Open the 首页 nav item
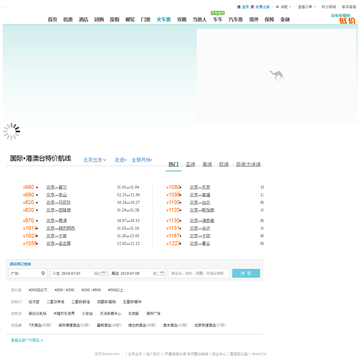The height and width of the screenshot is (360, 360). pyautogui.click(x=52, y=20)
